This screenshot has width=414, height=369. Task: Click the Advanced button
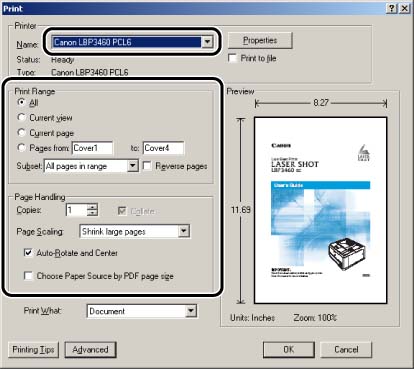pos(90,350)
